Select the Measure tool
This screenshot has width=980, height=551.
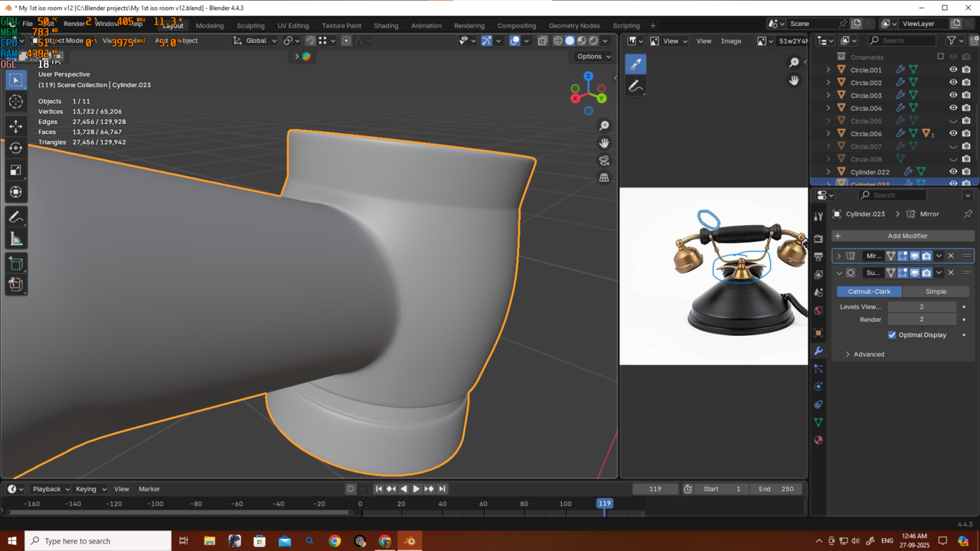(15, 240)
